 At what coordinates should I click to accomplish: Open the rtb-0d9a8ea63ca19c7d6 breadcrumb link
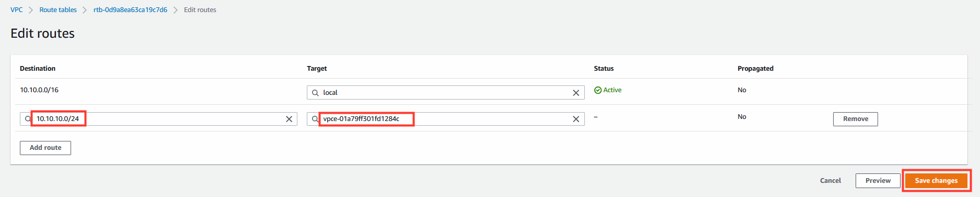coord(130,10)
